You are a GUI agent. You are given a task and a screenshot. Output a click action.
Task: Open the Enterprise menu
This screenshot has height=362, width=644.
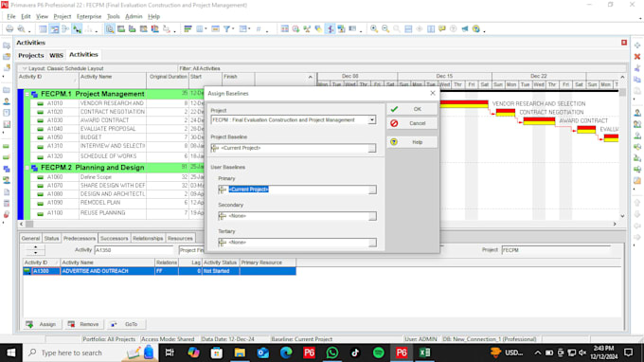pos(89,16)
